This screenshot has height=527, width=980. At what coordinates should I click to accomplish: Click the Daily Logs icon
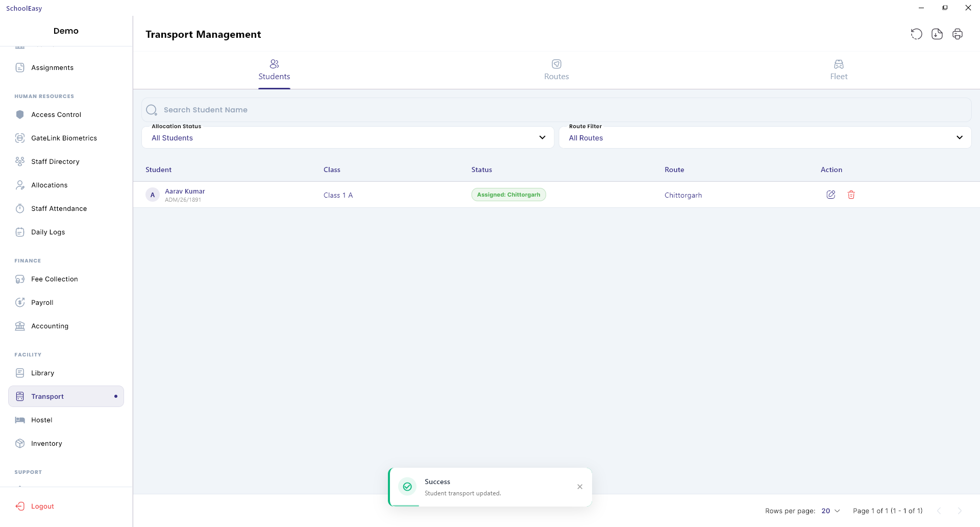[x=20, y=232]
